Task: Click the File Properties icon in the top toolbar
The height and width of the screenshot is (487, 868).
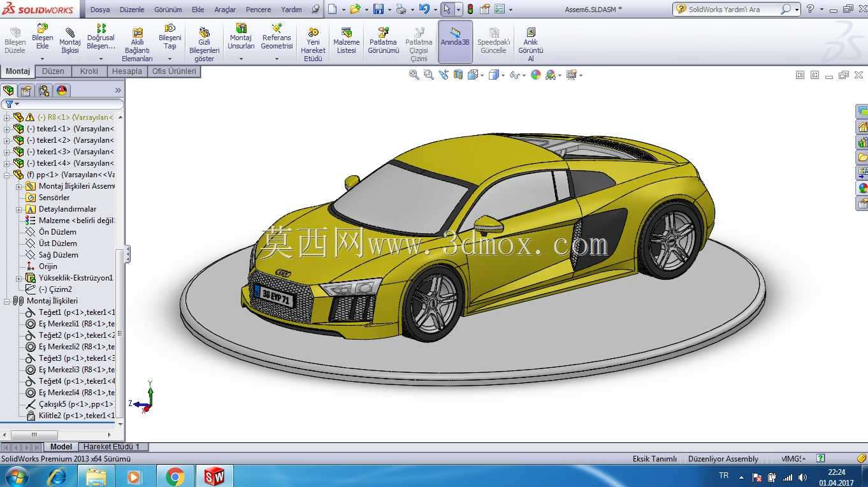Action: pos(485,9)
